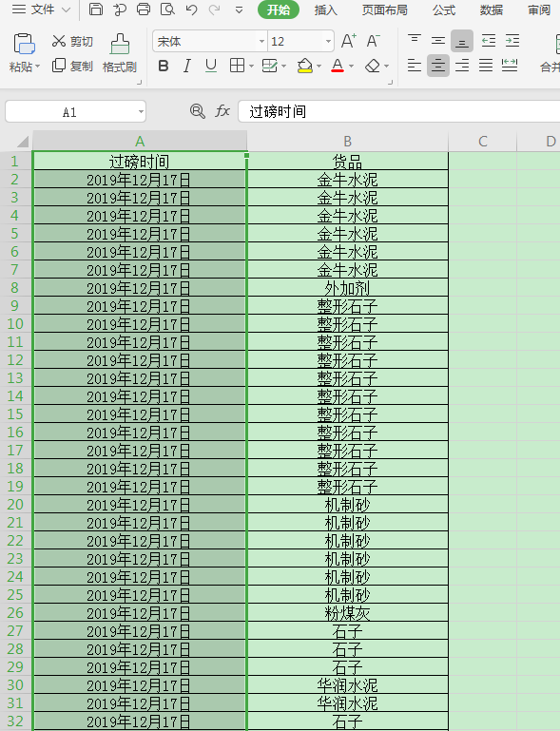Click the cell style draw-border icon
Image resolution: width=560 pixels, height=731 pixels.
point(269,66)
